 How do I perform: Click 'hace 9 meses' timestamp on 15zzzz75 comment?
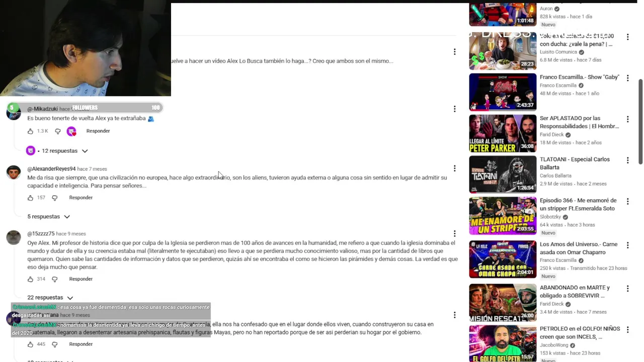pyautogui.click(x=71, y=234)
